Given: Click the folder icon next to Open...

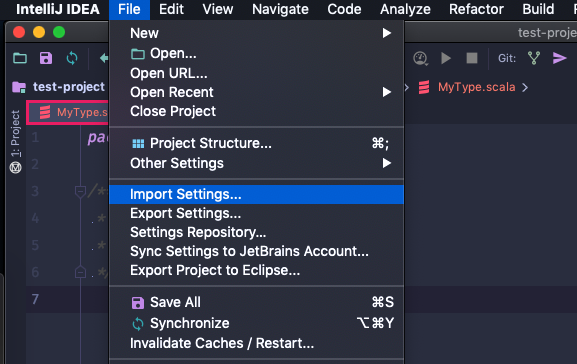Looking at the screenshot, I should (x=138, y=54).
